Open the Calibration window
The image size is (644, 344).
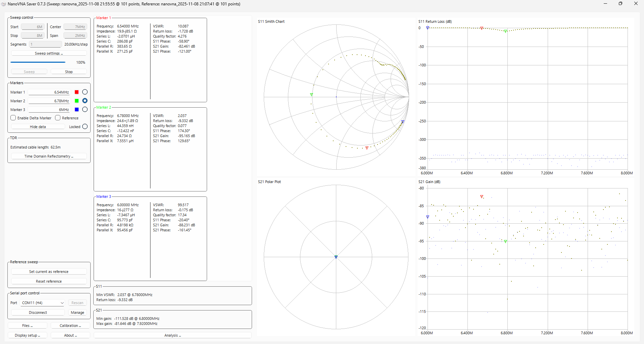[x=70, y=326]
